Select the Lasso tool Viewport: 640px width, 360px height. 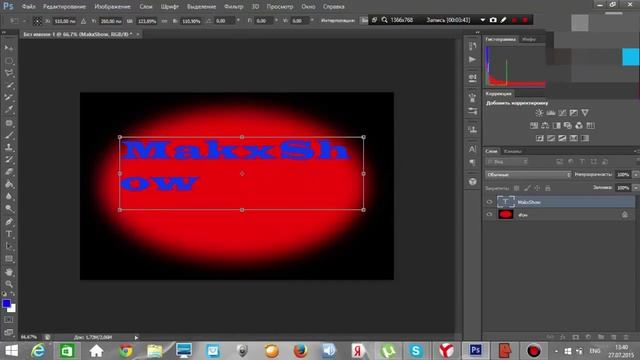click(x=9, y=73)
